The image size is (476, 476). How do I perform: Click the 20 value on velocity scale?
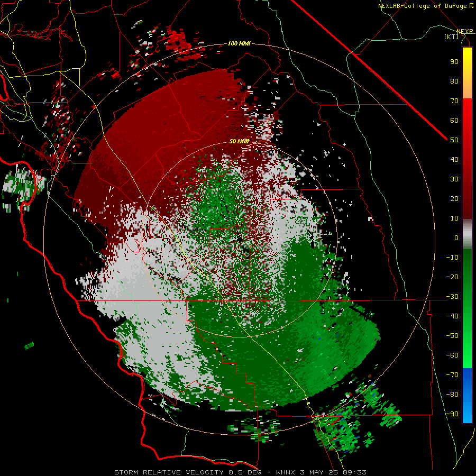click(x=454, y=198)
